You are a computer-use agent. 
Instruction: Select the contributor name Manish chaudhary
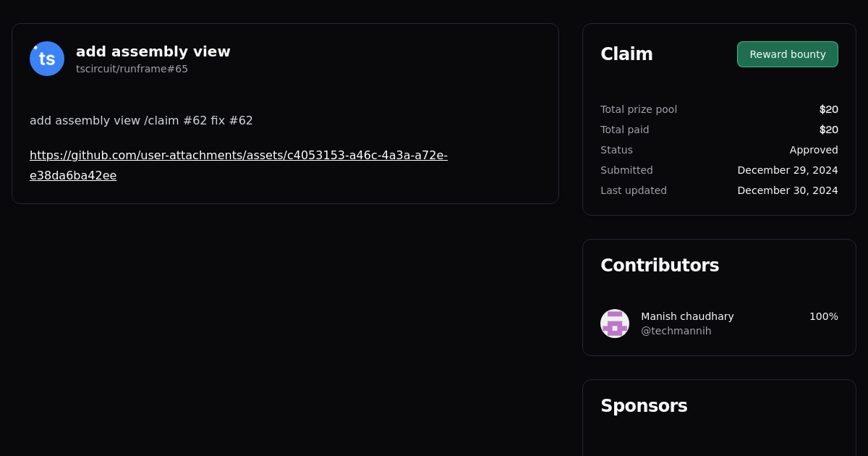point(687,316)
